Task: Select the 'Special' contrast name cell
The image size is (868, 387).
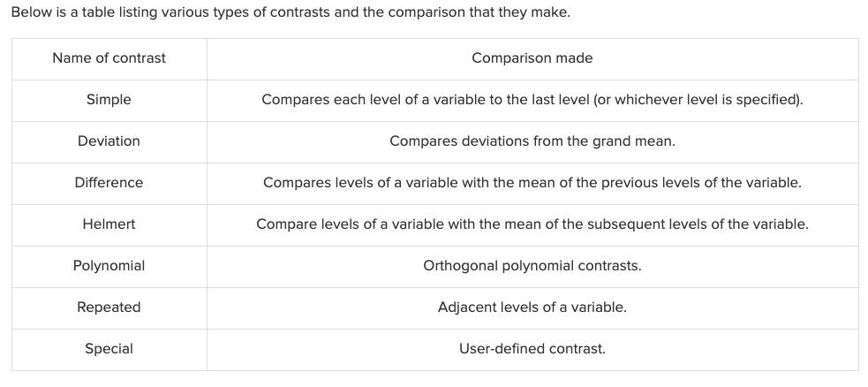Action: pyautogui.click(x=109, y=349)
